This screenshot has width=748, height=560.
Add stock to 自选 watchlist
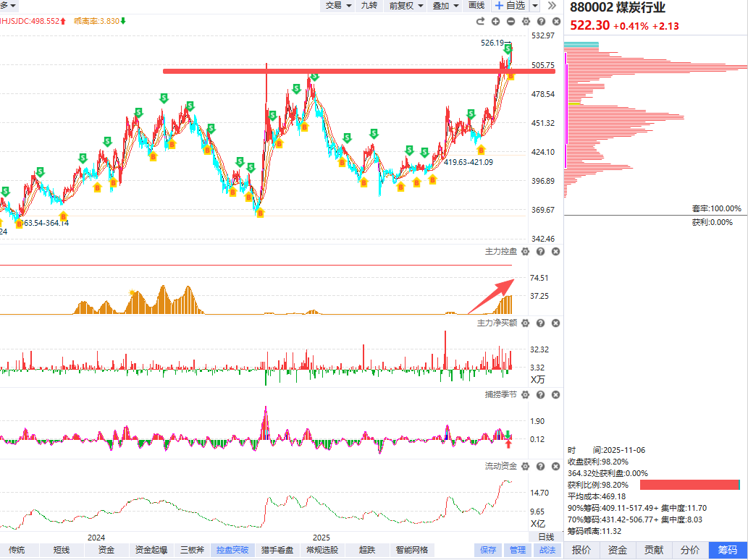[510, 6]
